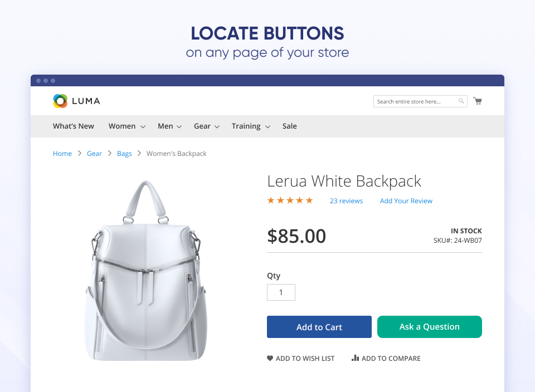Expand the Training menu dropdown

click(267, 127)
